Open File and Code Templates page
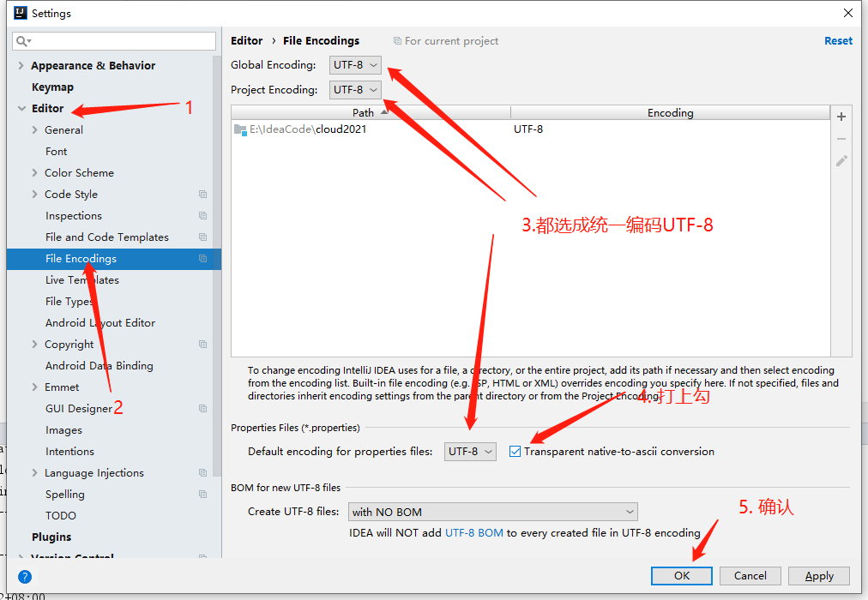 [x=107, y=237]
